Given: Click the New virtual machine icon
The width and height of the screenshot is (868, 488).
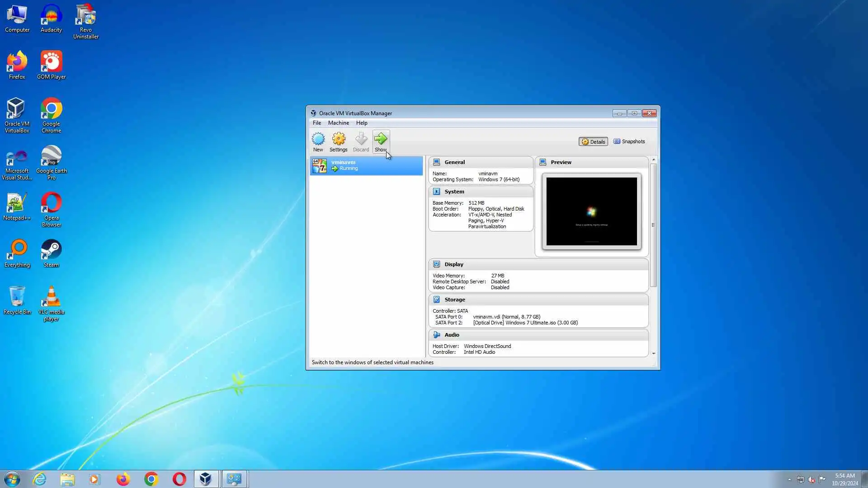Looking at the screenshot, I should [x=318, y=139].
